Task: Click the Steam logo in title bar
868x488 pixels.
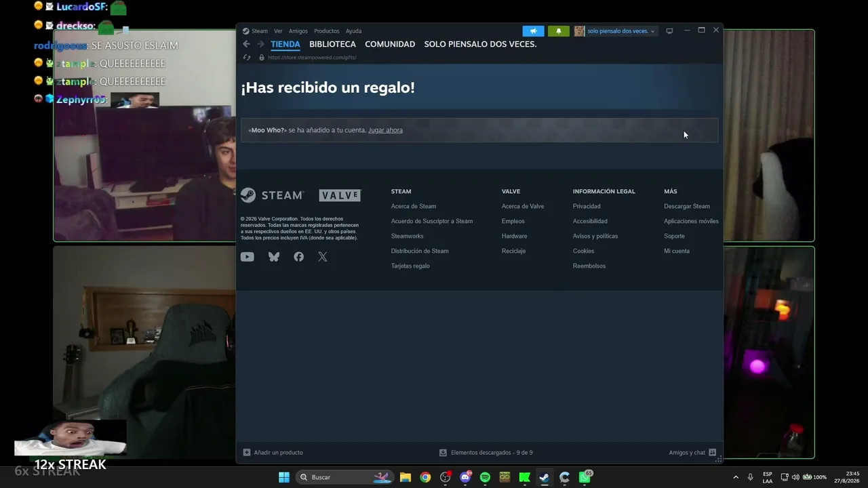Action: 246,31
